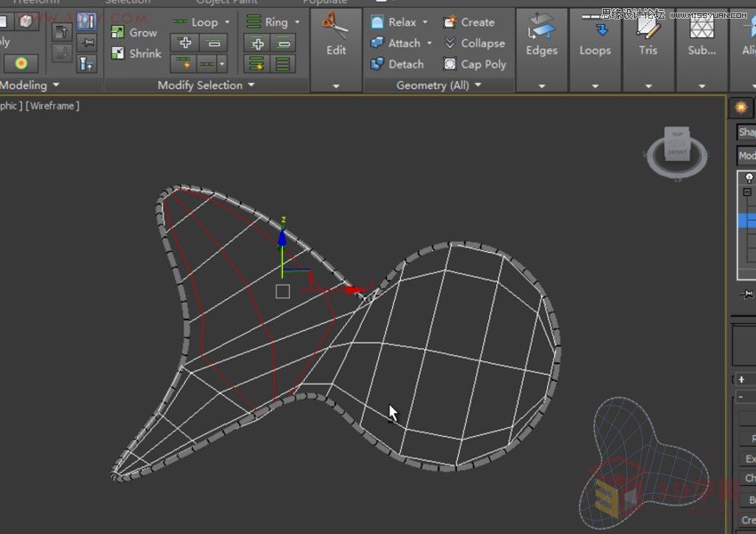Open the Edit scissors panel
Screen dimensions: 756x534
click(335, 34)
